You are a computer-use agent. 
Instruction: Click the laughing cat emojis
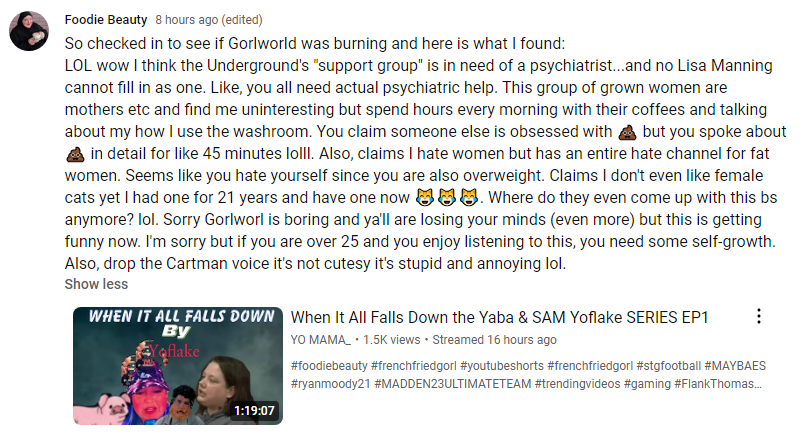point(446,198)
